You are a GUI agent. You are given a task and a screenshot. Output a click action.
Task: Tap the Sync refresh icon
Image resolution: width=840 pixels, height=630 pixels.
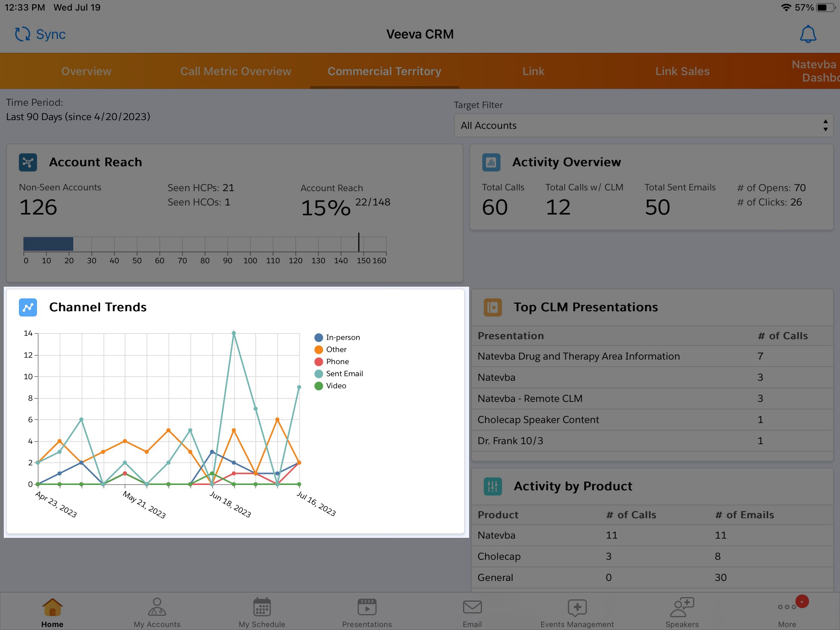tap(22, 34)
